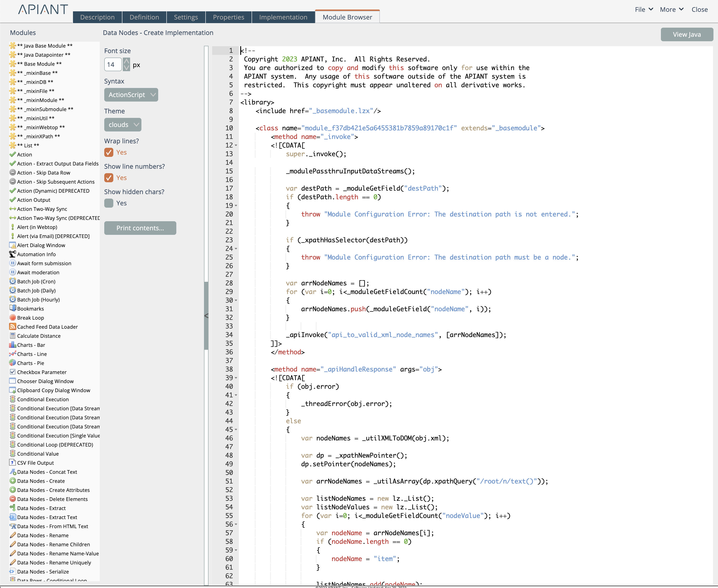Viewport: 718px width, 588px height.
Task: Open the Syntax ActionScript dropdown
Action: pos(131,95)
